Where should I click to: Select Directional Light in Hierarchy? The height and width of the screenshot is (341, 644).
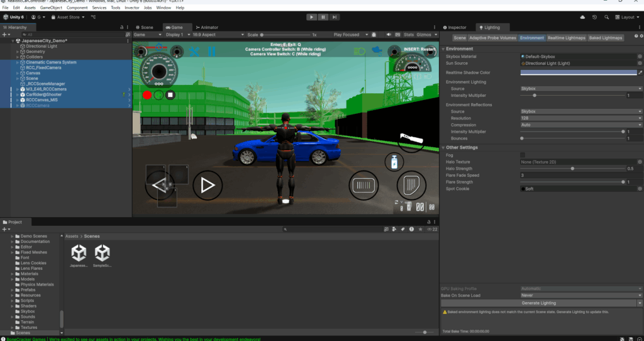[x=42, y=47]
